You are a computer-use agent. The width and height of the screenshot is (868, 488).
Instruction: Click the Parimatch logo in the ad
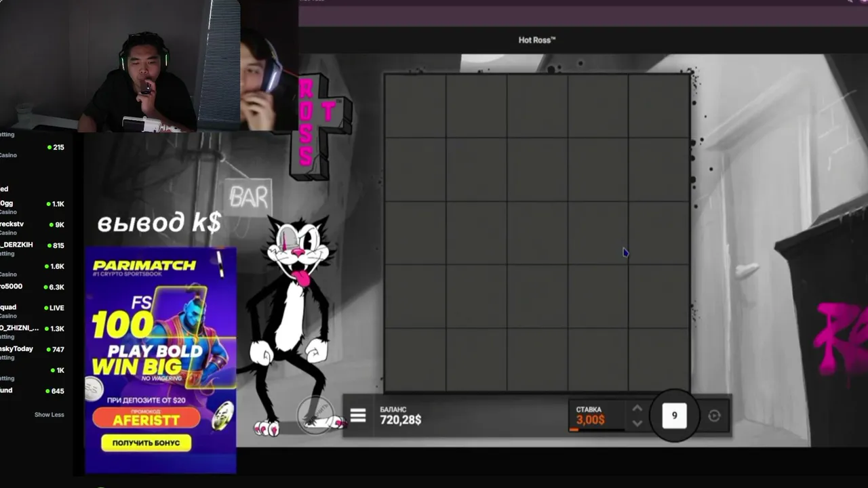pyautogui.click(x=144, y=266)
